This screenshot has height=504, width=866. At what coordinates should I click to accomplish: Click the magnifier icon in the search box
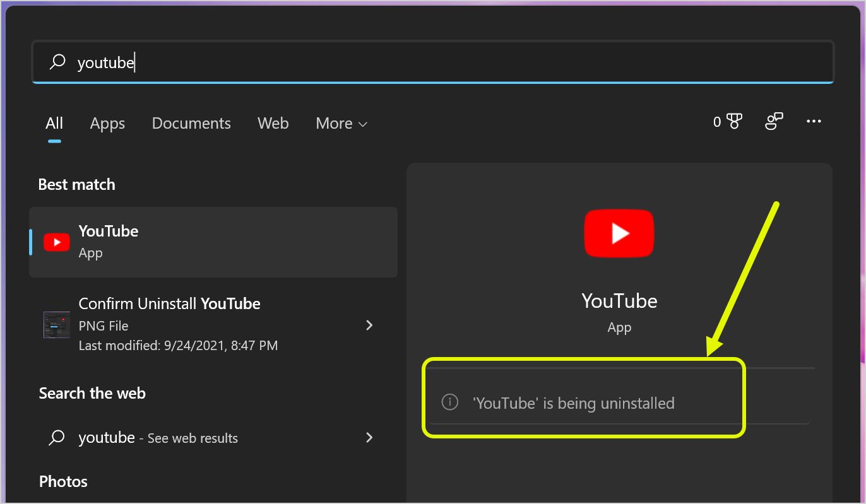pos(57,62)
